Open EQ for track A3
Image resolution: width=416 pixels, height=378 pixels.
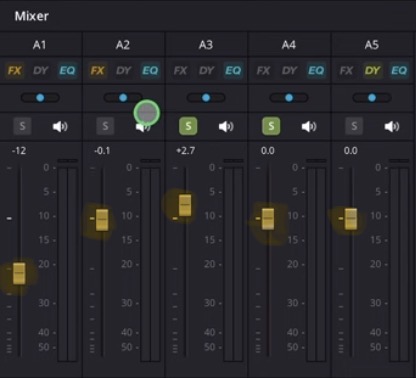[233, 70]
